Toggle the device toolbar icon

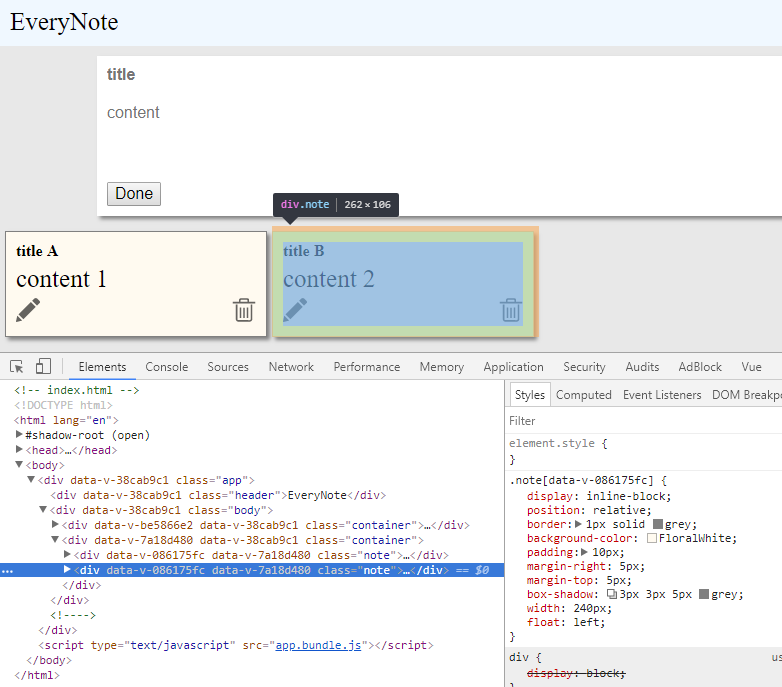pos(43,366)
